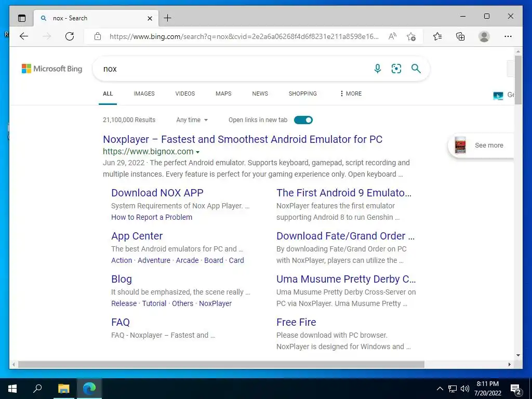
Task: Show the taskbar clock calendar
Action: click(x=487, y=389)
